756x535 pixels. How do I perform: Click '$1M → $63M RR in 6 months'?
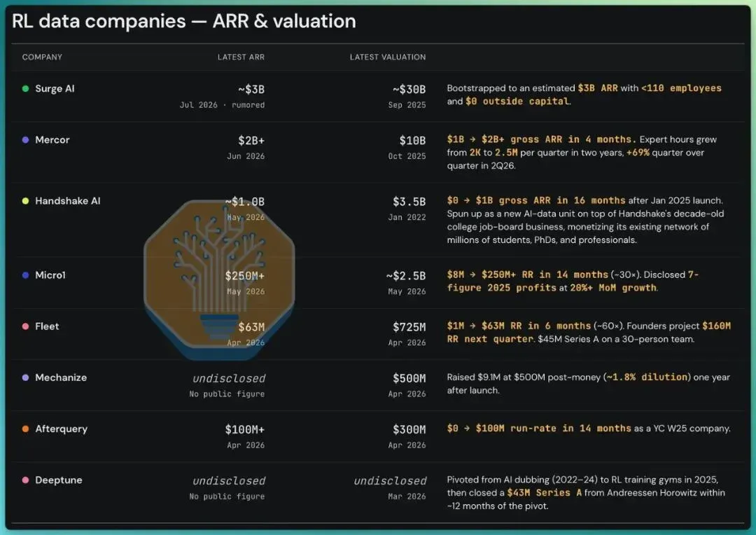519,326
